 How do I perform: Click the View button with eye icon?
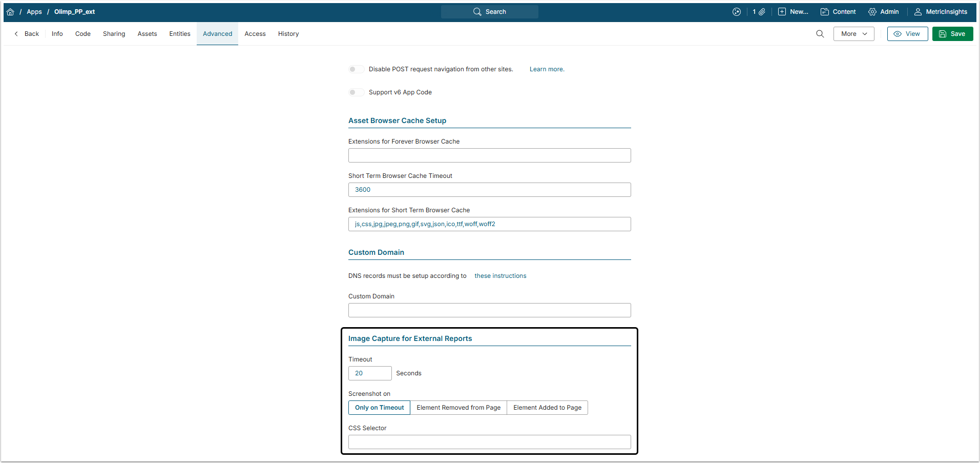907,34
